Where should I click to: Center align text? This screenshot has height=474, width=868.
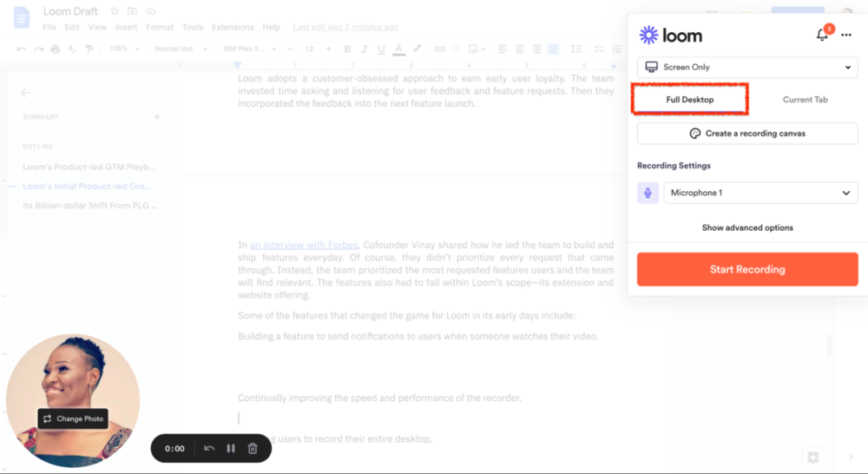(x=519, y=49)
